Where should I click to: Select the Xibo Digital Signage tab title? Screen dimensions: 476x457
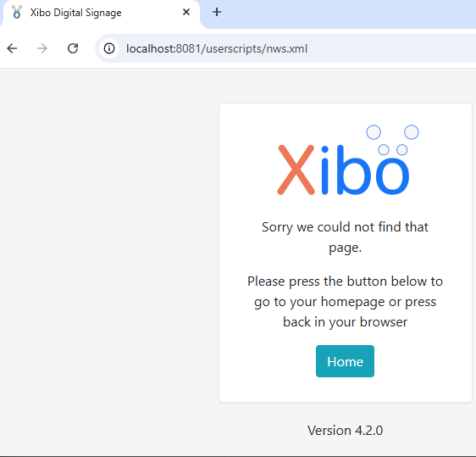(x=76, y=13)
